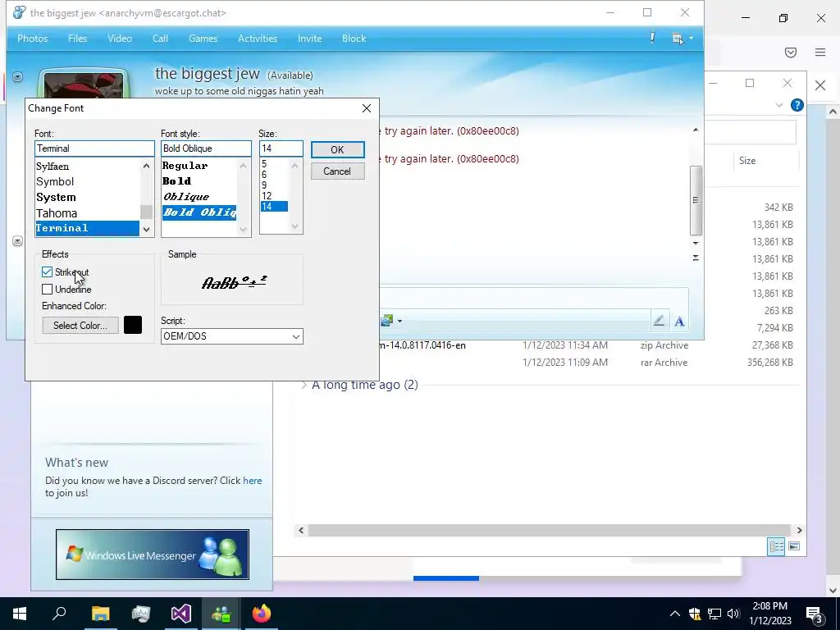The image size is (840, 630).
Task: Cancel the Change Font dialog
Action: pyautogui.click(x=337, y=171)
